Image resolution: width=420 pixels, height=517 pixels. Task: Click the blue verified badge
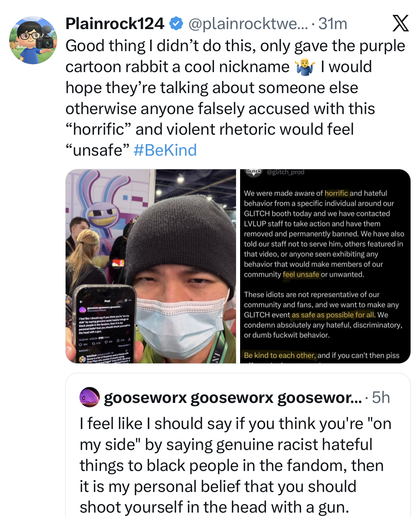tap(176, 23)
